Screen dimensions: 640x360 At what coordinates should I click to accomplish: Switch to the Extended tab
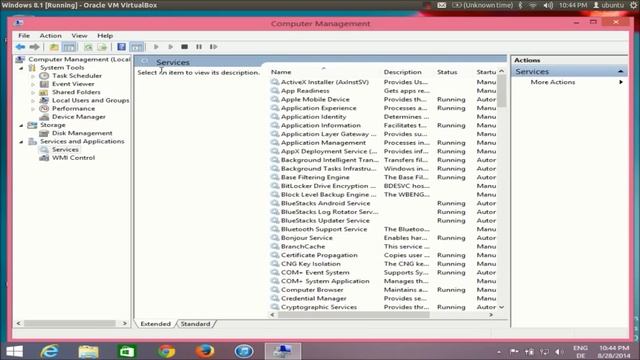(156, 324)
